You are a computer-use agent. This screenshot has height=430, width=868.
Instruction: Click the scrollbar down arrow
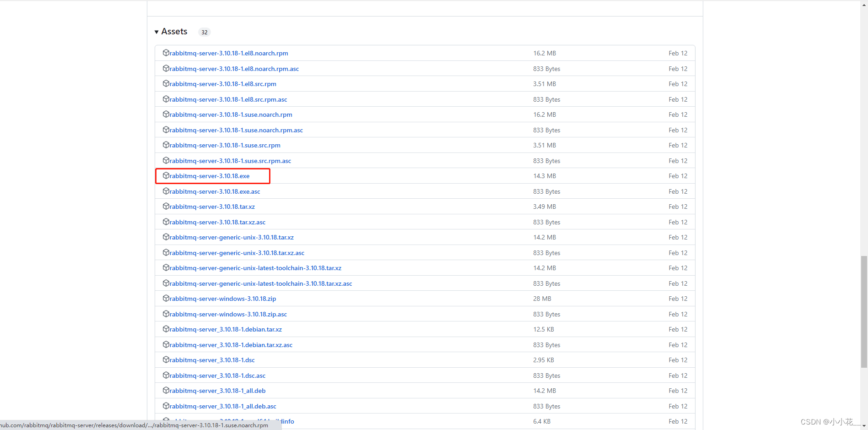pyautogui.click(x=864, y=426)
